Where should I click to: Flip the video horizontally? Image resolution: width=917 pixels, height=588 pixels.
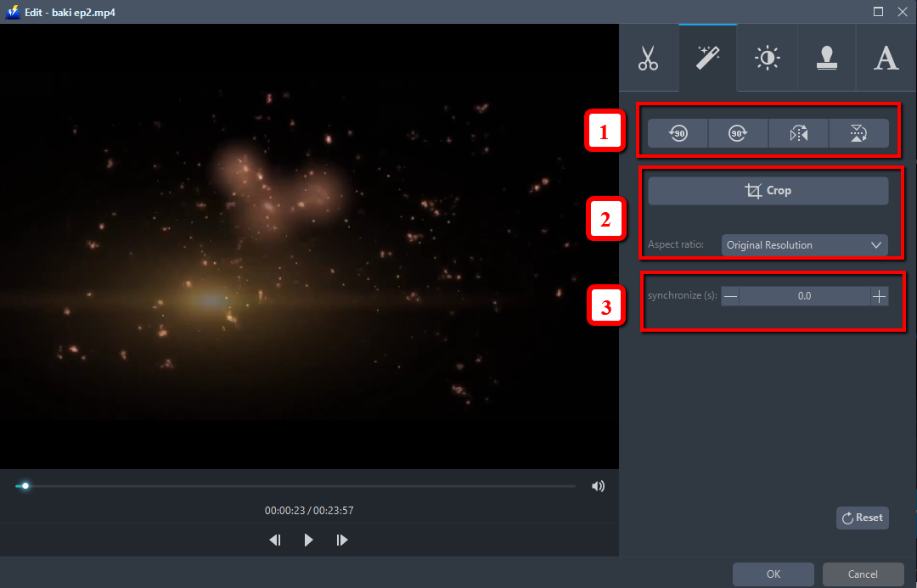point(798,133)
